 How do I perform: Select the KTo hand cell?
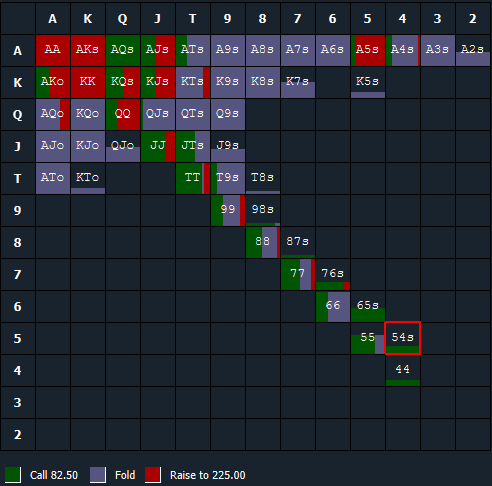[88, 178]
